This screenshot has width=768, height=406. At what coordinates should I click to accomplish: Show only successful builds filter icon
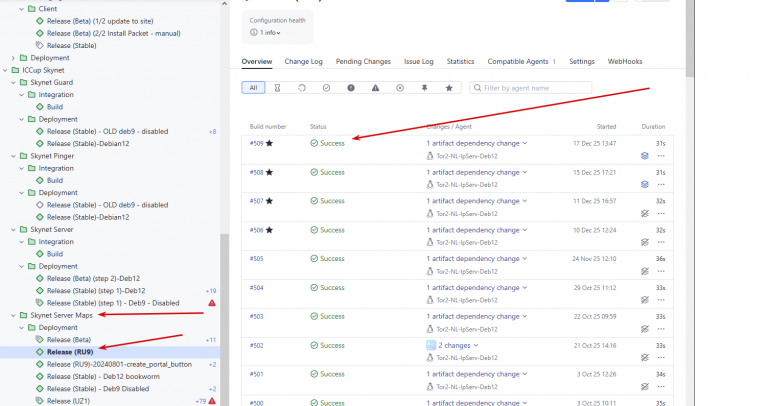[x=326, y=88]
